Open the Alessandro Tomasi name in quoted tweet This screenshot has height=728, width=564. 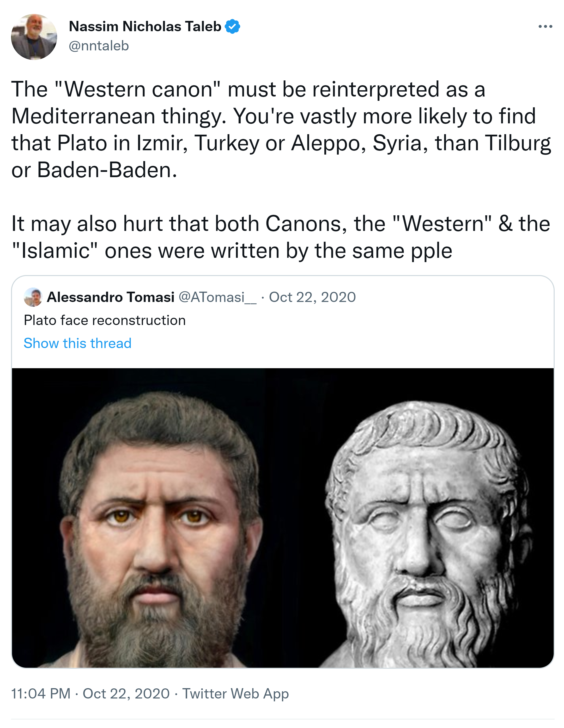[x=110, y=297]
